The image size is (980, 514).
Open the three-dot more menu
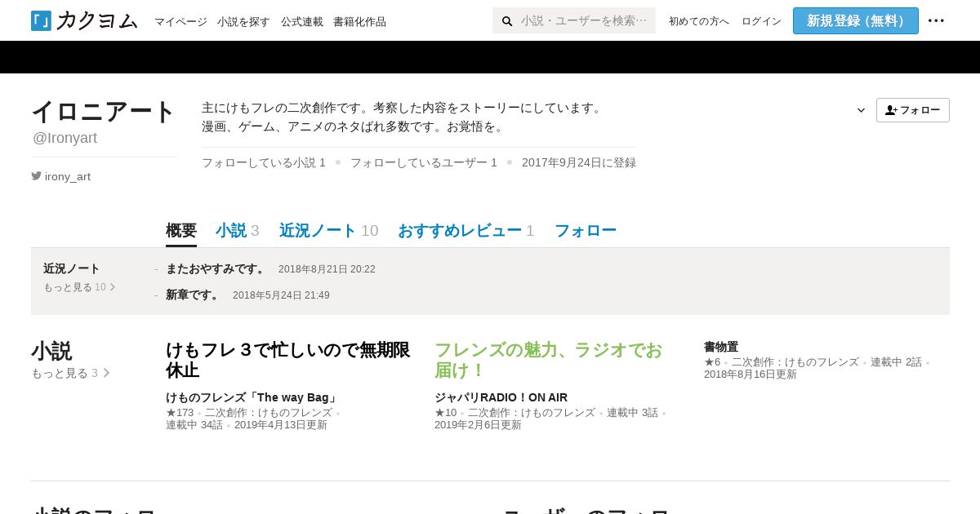coord(936,20)
